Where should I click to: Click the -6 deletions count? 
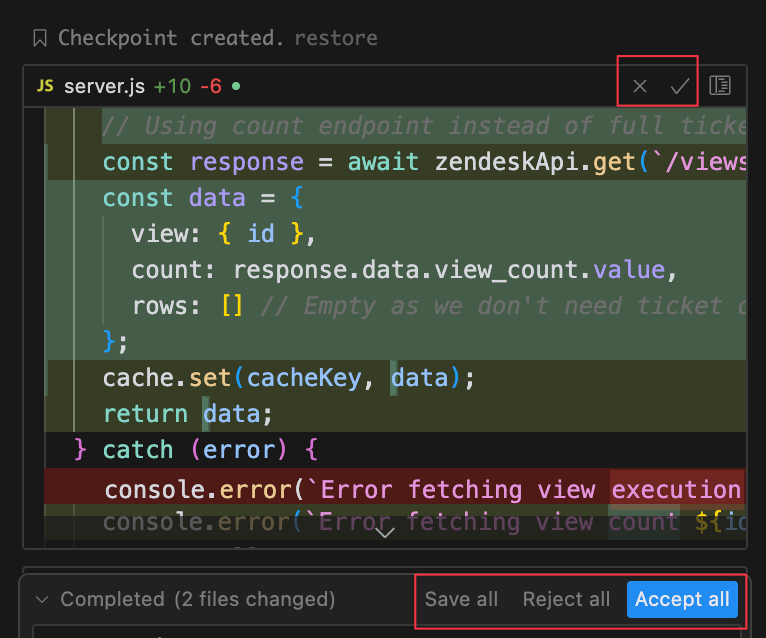[x=210, y=86]
